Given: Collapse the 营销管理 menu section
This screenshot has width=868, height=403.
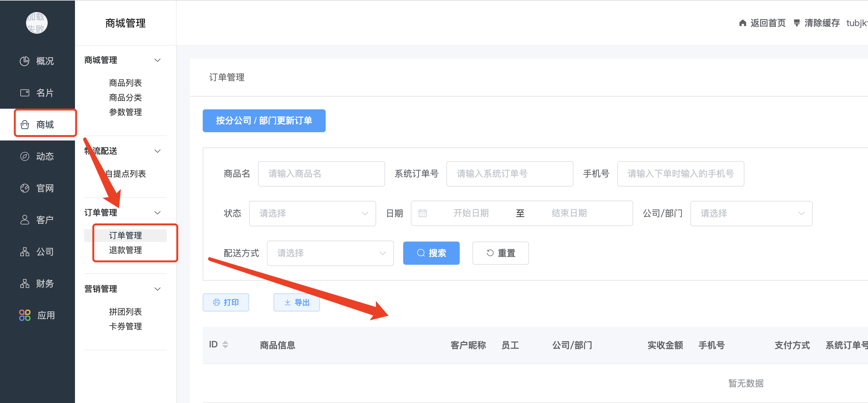Looking at the screenshot, I should tap(157, 289).
